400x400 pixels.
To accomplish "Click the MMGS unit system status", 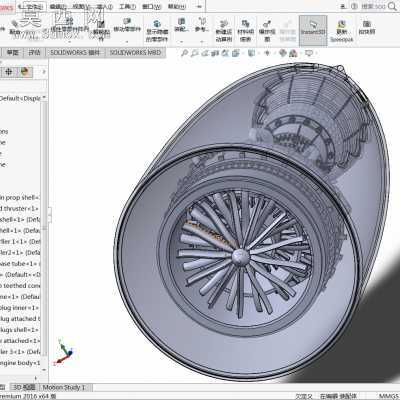I will [388, 396].
